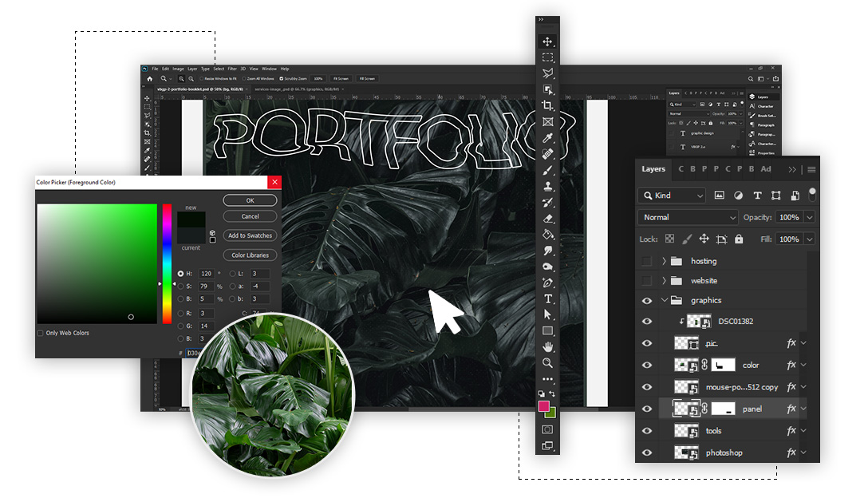Screen dimensions: 868x498
Task: Click the Add to Swatches button
Action: pos(250,235)
